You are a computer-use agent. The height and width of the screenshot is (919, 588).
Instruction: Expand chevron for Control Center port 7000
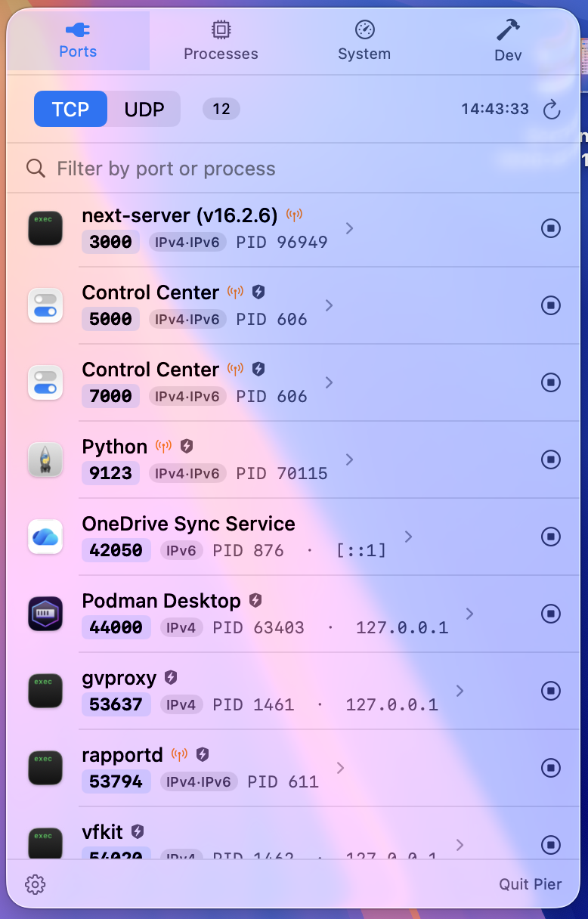click(x=329, y=382)
